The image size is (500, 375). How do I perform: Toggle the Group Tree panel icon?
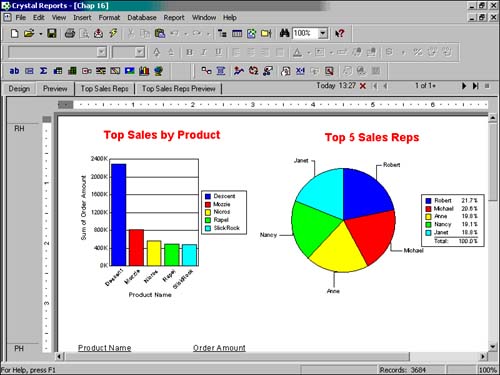click(222, 33)
